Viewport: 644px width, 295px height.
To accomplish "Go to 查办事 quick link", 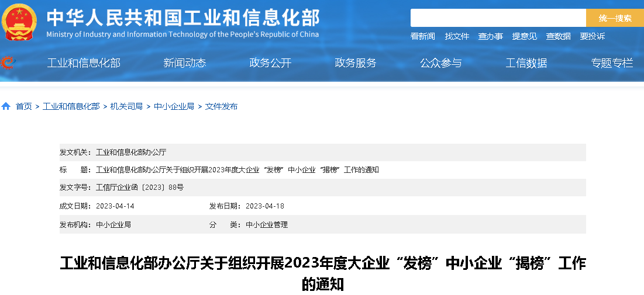I will [x=490, y=36].
